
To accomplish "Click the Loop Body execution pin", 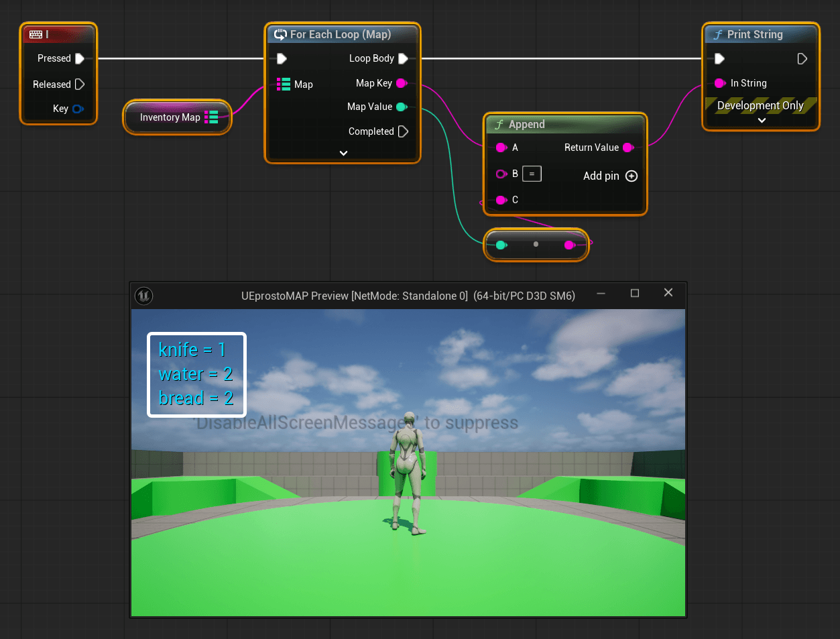I will 403,58.
